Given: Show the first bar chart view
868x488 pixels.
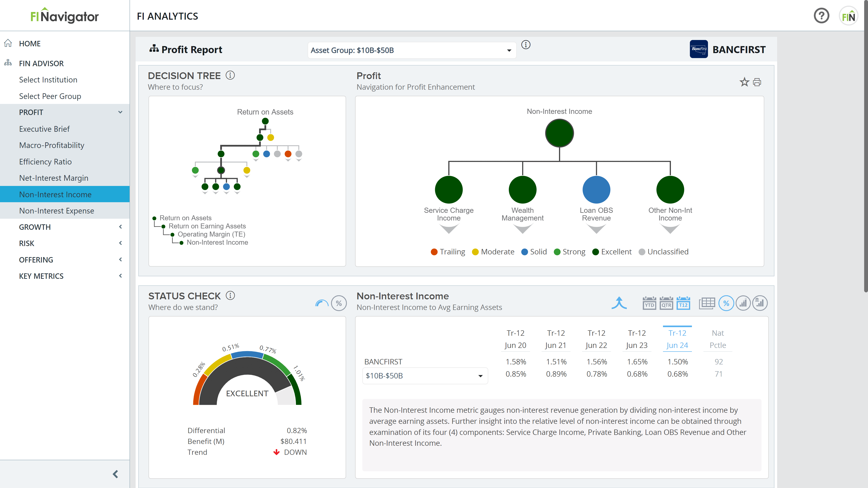Looking at the screenshot, I should tap(743, 303).
